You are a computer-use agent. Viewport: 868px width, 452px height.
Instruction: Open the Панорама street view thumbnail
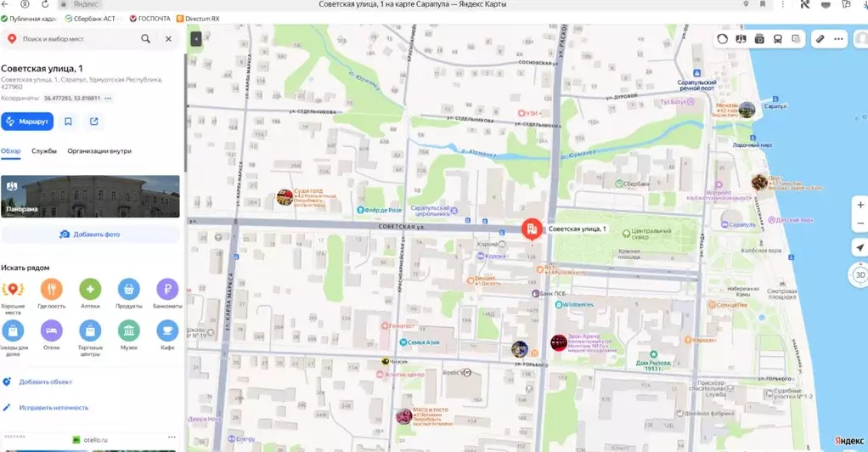tap(90, 196)
